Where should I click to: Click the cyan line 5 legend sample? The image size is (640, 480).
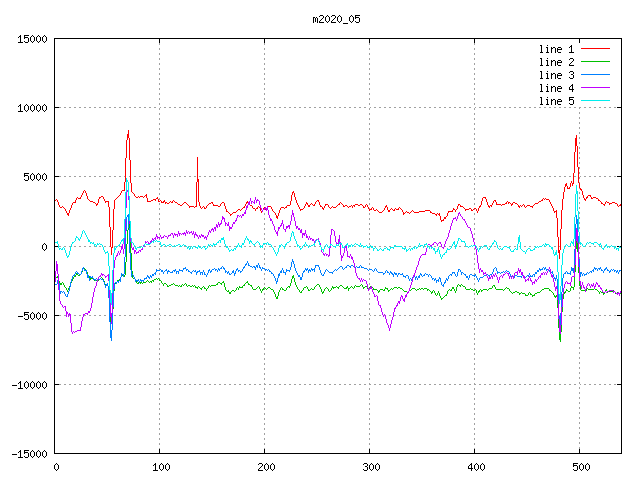(595, 101)
